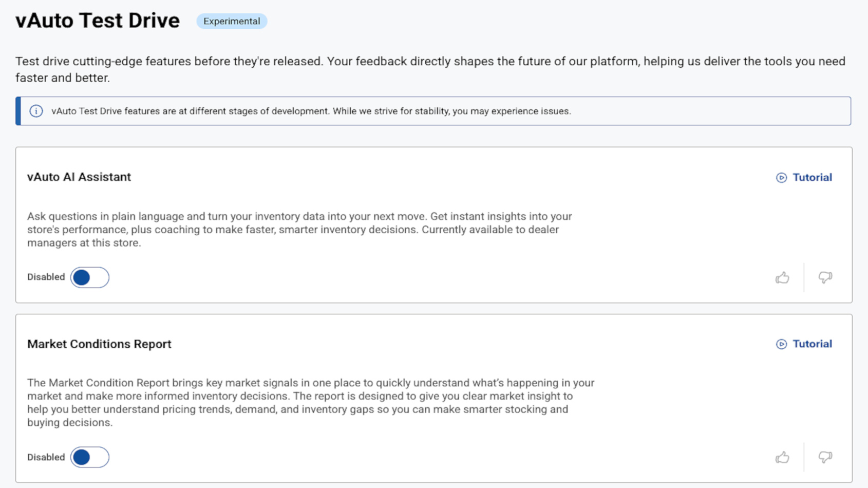868x488 pixels.
Task: Click the Market Conditions Report card heading
Action: click(x=99, y=344)
